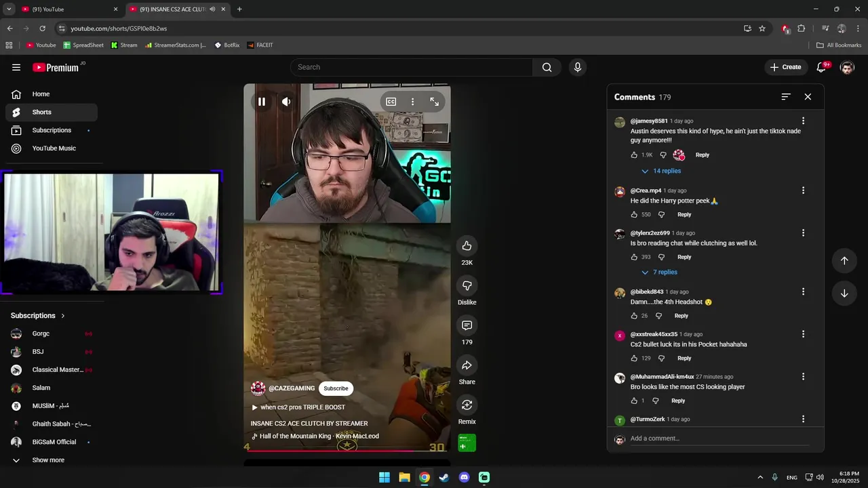Image resolution: width=868 pixels, height=488 pixels.
Task: Open YouTube Music in the sidebar
Action: click(52, 148)
